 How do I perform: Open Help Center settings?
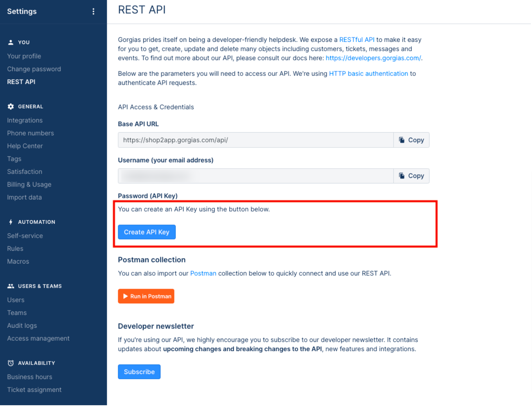point(25,146)
